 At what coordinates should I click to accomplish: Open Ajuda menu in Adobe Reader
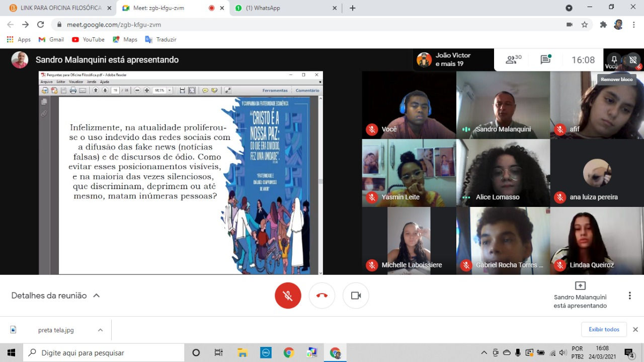[104, 82]
